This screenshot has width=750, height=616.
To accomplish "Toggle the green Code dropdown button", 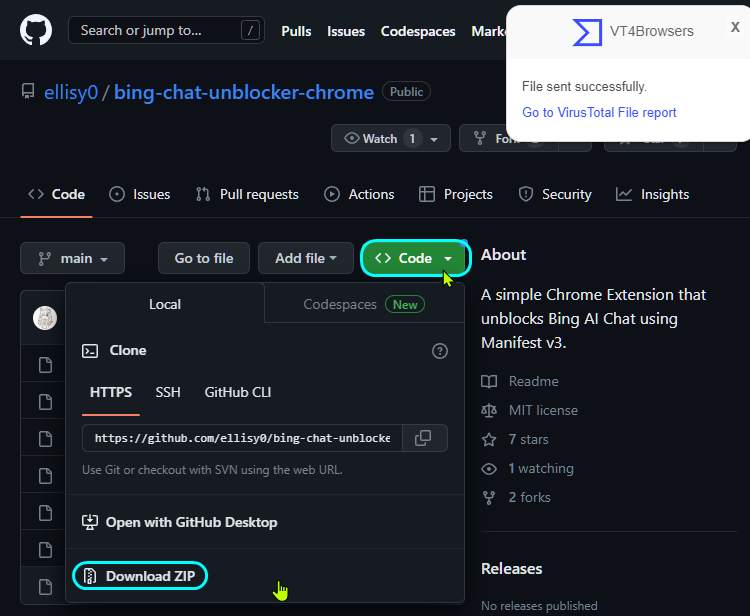I will click(x=415, y=258).
